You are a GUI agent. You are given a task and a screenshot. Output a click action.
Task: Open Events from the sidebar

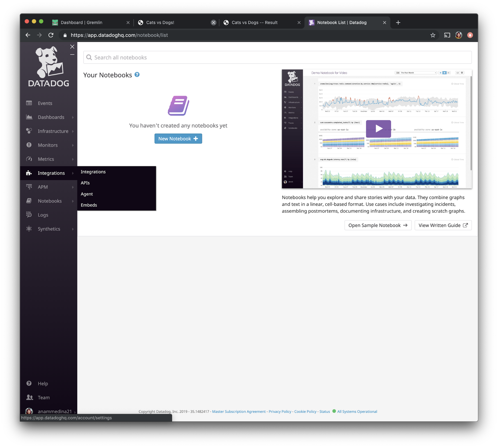(45, 103)
